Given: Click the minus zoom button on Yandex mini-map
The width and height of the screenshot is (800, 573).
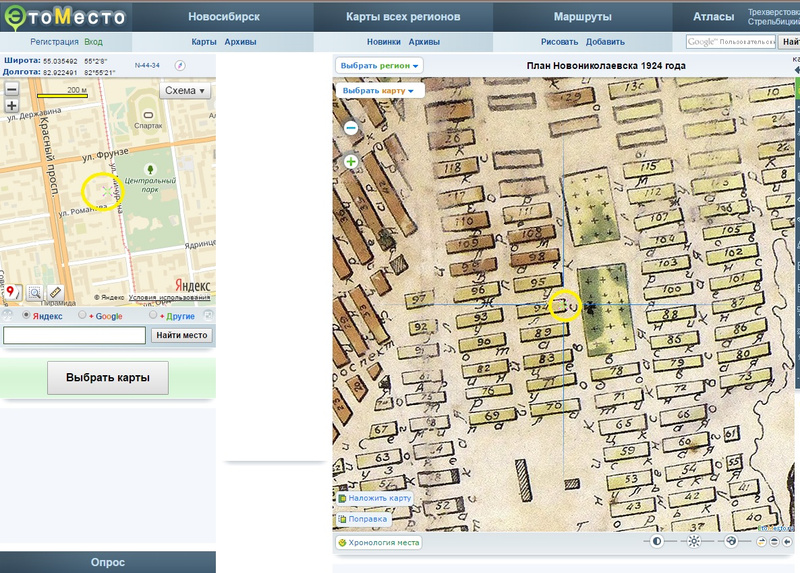Looking at the screenshot, I should (12, 89).
